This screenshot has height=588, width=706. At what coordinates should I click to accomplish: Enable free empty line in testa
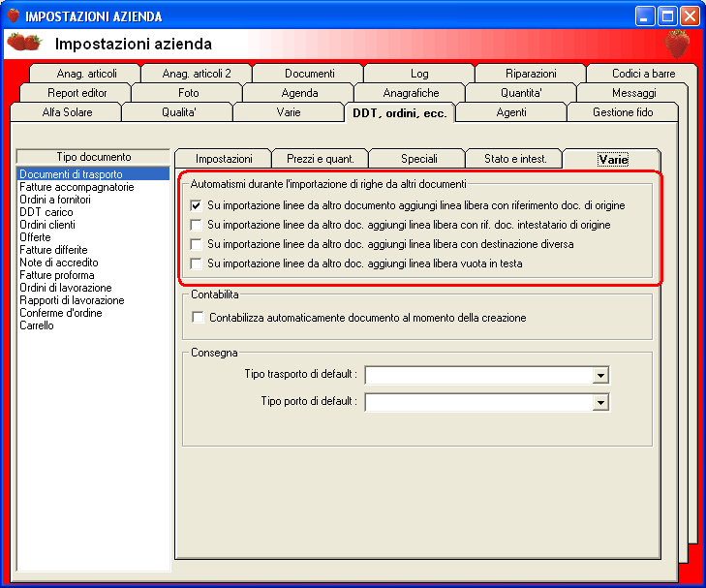tap(196, 263)
